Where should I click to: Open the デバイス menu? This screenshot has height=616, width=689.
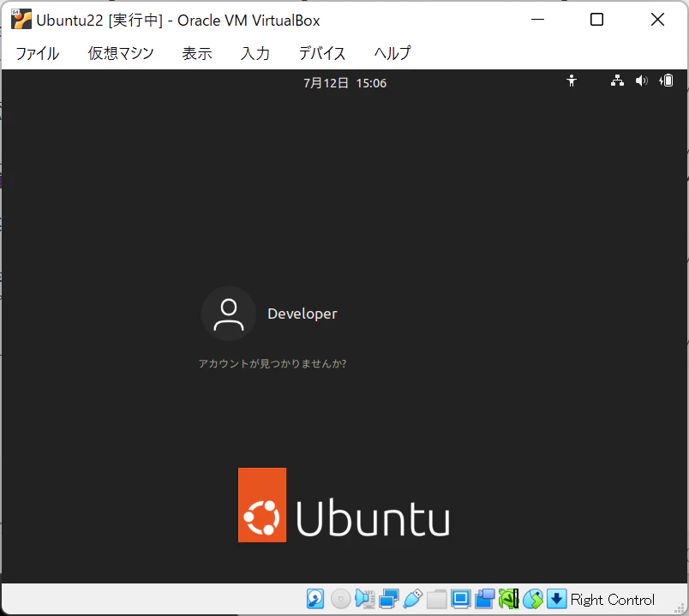322,53
